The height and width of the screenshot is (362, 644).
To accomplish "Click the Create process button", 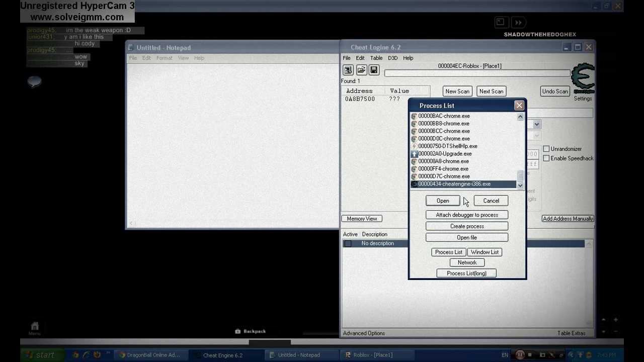I will click(x=467, y=226).
